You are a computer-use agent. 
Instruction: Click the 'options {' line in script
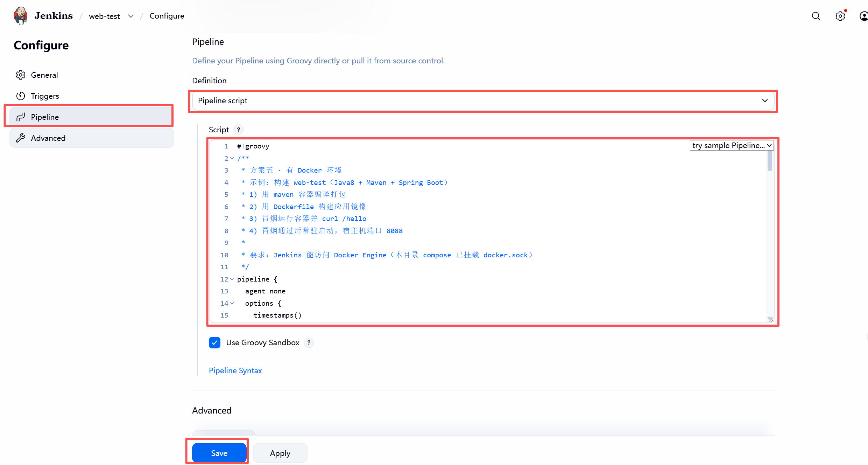click(263, 303)
